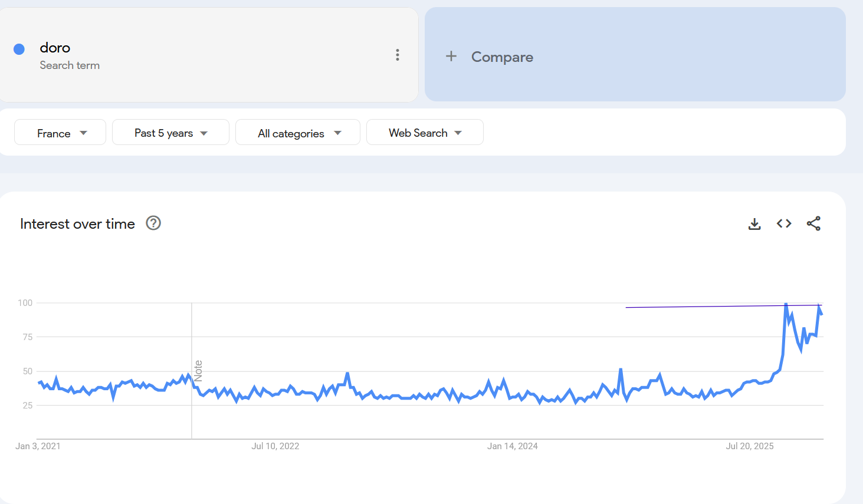This screenshot has width=863, height=504.
Task: Click the Jul 20, 2025 axis label
Action: point(749,446)
